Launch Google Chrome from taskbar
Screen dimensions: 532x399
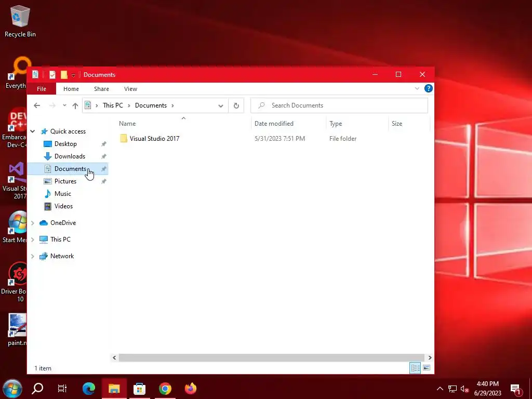tap(165, 389)
